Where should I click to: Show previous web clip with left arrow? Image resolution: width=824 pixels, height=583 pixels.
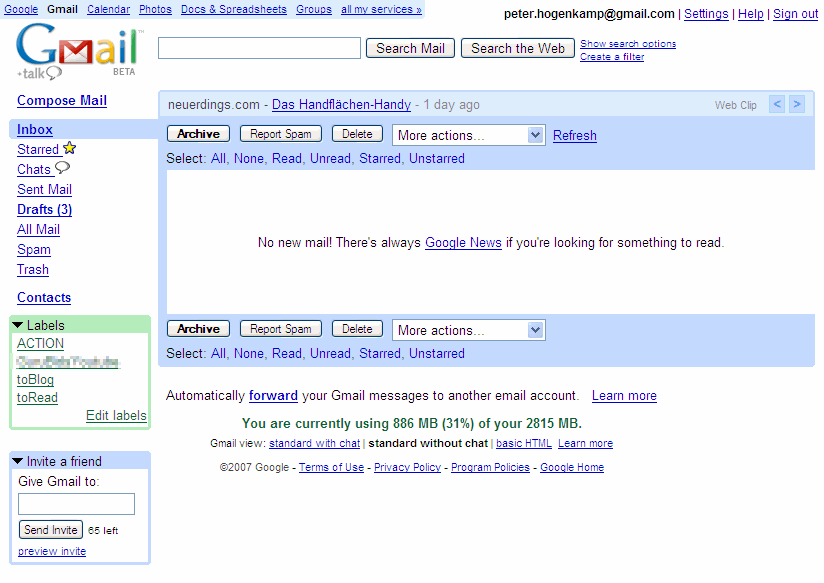(777, 104)
